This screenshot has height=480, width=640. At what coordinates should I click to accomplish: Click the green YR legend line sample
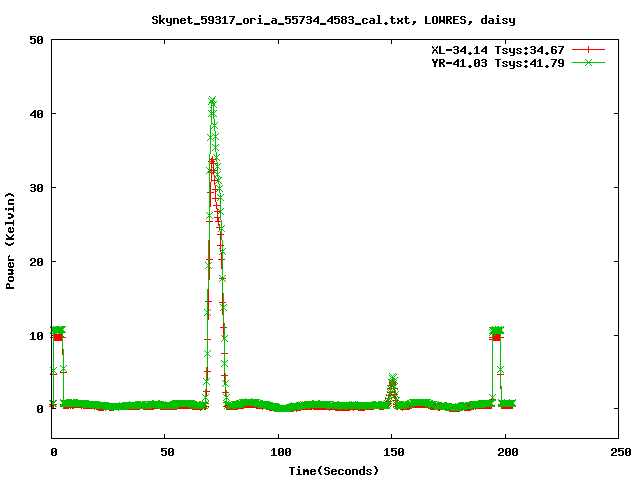[589, 63]
